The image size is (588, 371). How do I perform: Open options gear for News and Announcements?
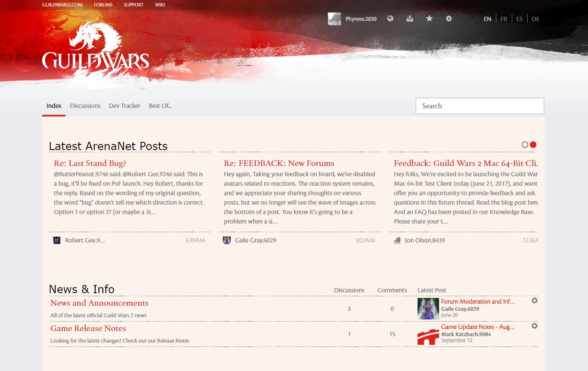(535, 300)
